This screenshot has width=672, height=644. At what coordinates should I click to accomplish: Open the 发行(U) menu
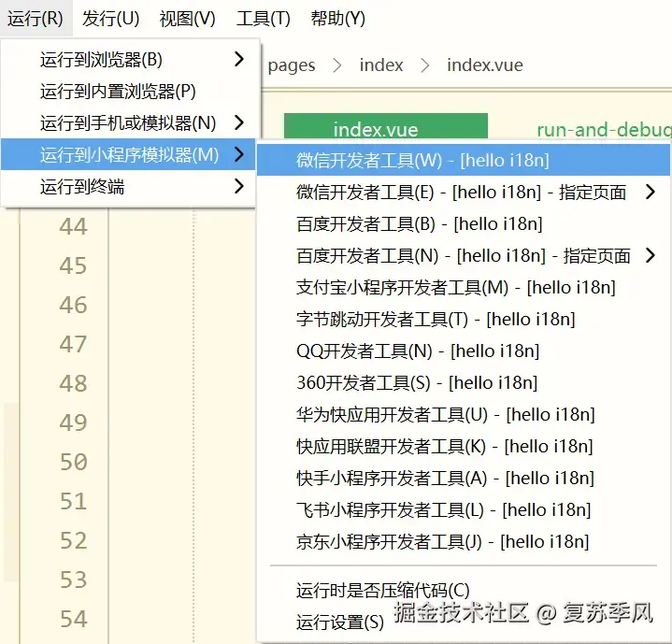(110, 19)
